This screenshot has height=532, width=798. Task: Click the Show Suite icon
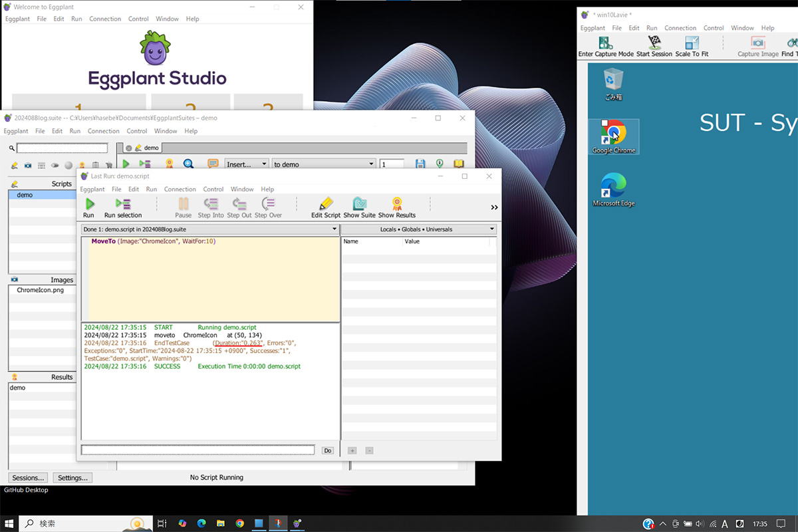tap(360, 203)
